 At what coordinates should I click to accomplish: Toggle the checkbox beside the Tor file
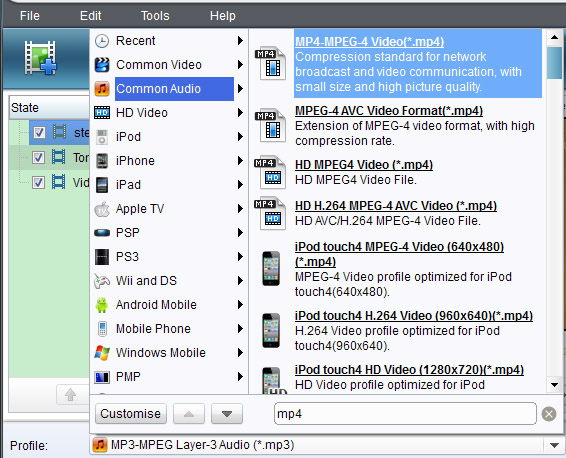coord(39,157)
